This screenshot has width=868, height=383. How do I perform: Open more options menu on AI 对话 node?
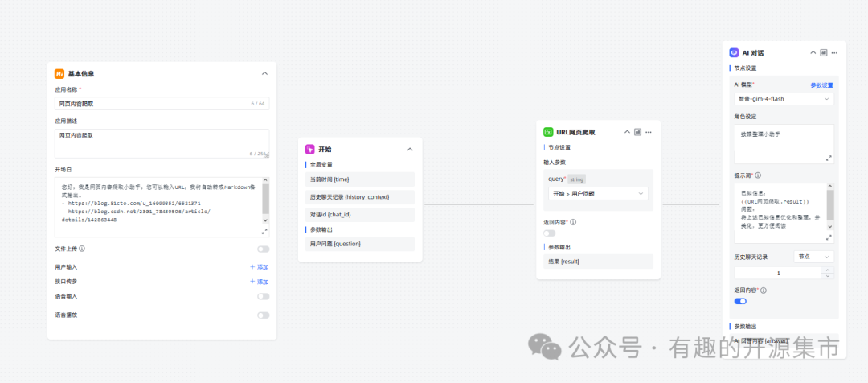click(x=834, y=52)
